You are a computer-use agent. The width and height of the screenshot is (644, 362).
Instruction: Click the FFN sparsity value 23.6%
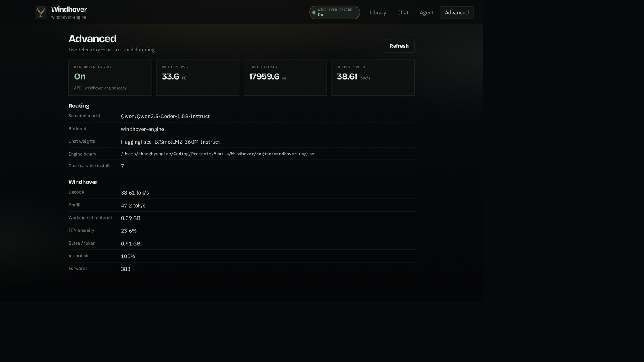tap(129, 231)
